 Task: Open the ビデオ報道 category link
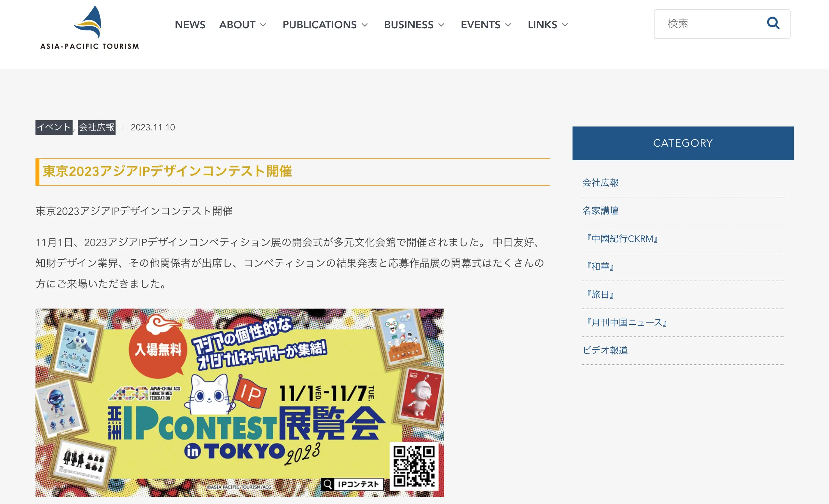605,350
